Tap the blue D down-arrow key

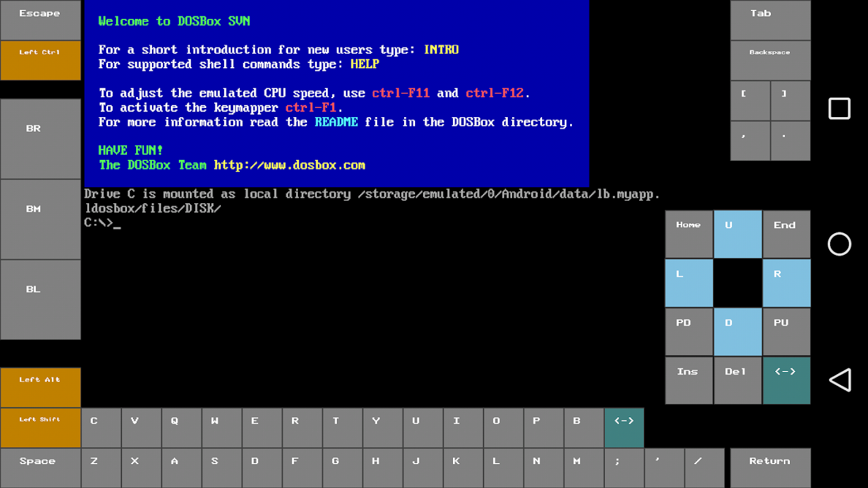[x=738, y=332]
